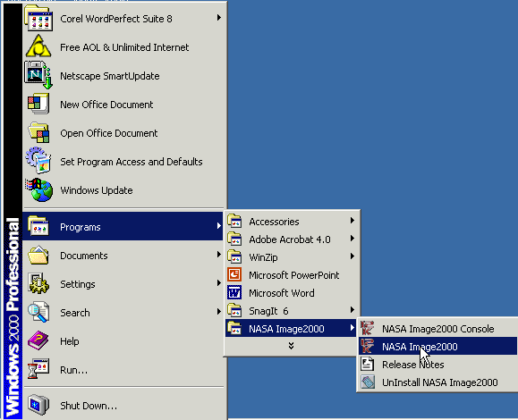Open NASA Image2000 folder label in Programs

pos(286,329)
